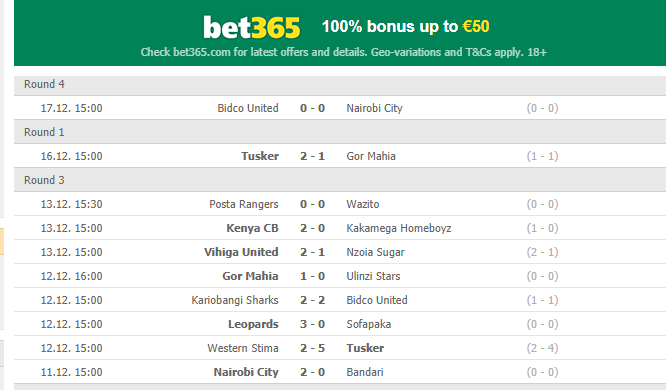Open Bidco United vs Nairobi City match
The image size is (666, 390).
(340, 108)
